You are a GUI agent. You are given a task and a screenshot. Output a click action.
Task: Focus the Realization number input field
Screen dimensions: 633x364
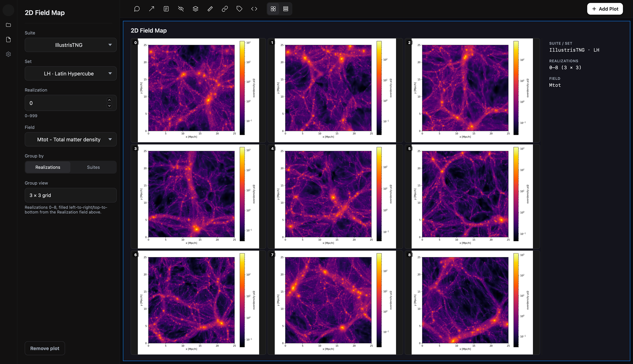tap(71, 103)
